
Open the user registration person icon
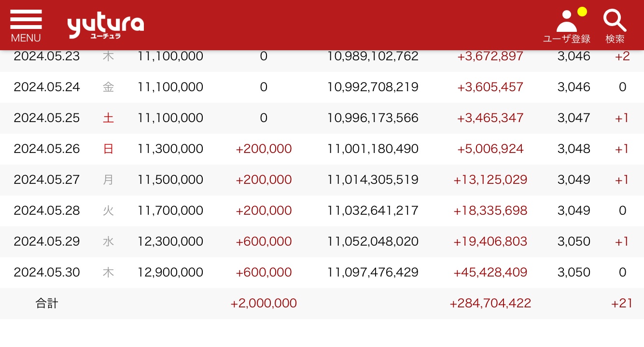click(x=566, y=21)
